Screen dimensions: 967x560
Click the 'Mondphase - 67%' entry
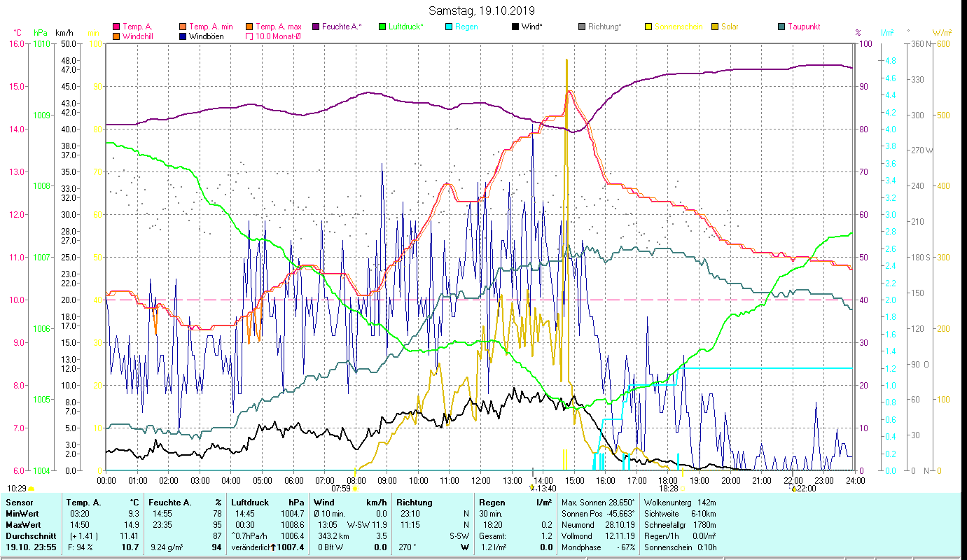click(x=599, y=547)
